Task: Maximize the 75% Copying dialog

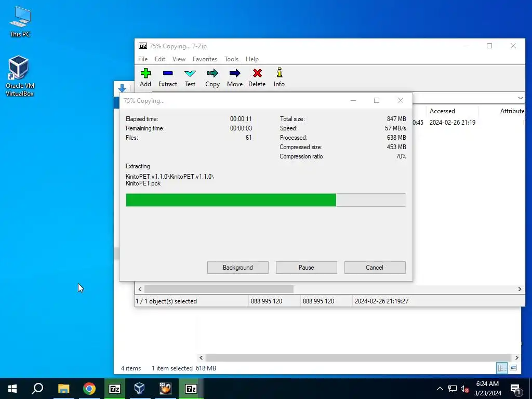Action: [x=377, y=100]
